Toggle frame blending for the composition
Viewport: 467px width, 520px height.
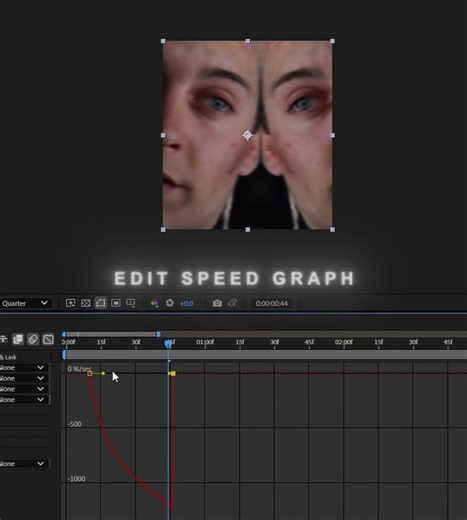[x=18, y=339]
